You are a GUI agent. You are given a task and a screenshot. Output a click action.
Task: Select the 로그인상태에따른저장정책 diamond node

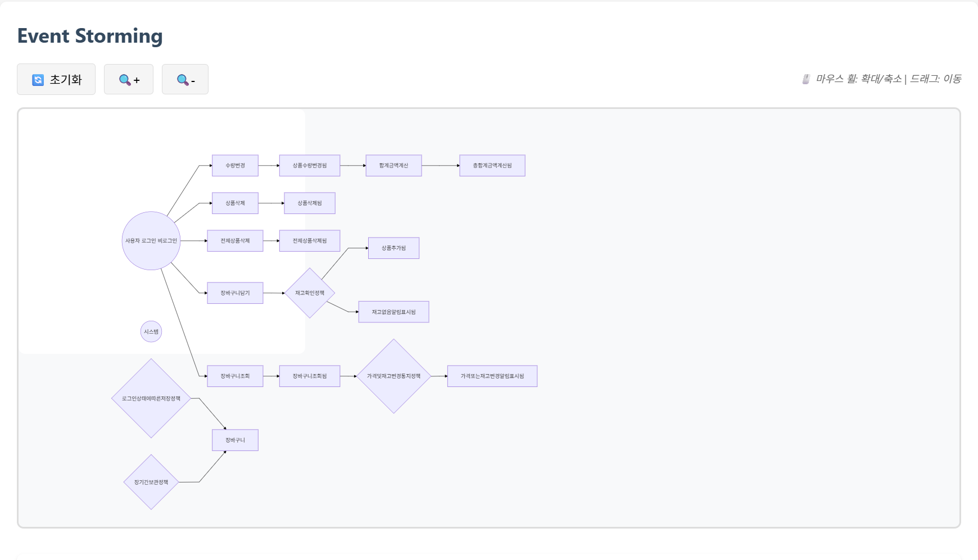[151, 398]
